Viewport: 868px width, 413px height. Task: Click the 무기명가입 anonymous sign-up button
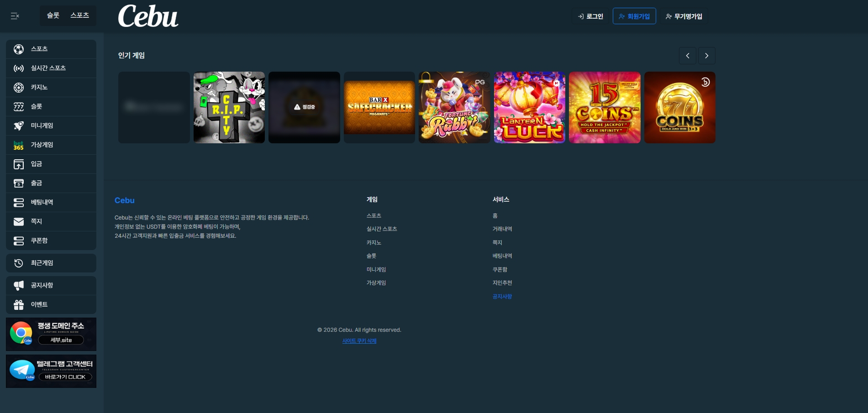click(684, 16)
